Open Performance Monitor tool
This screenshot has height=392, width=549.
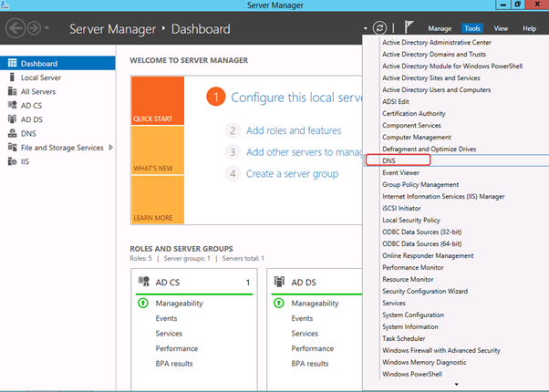click(413, 267)
